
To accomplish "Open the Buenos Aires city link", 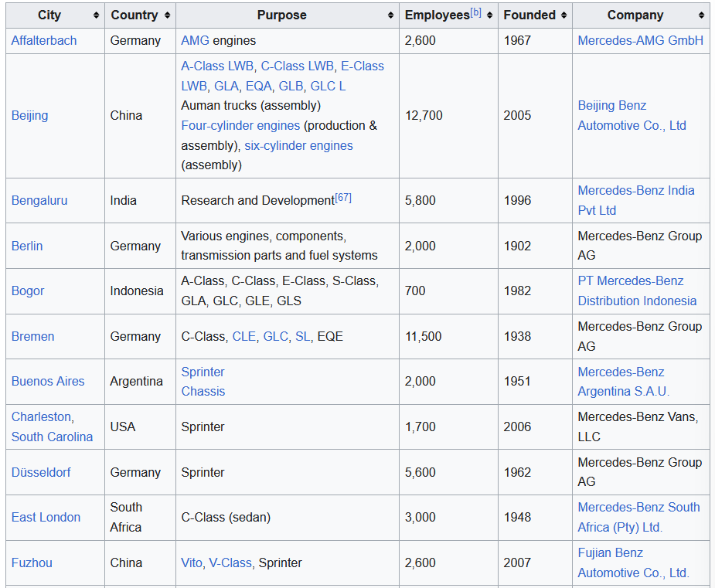I will pyautogui.click(x=48, y=381).
